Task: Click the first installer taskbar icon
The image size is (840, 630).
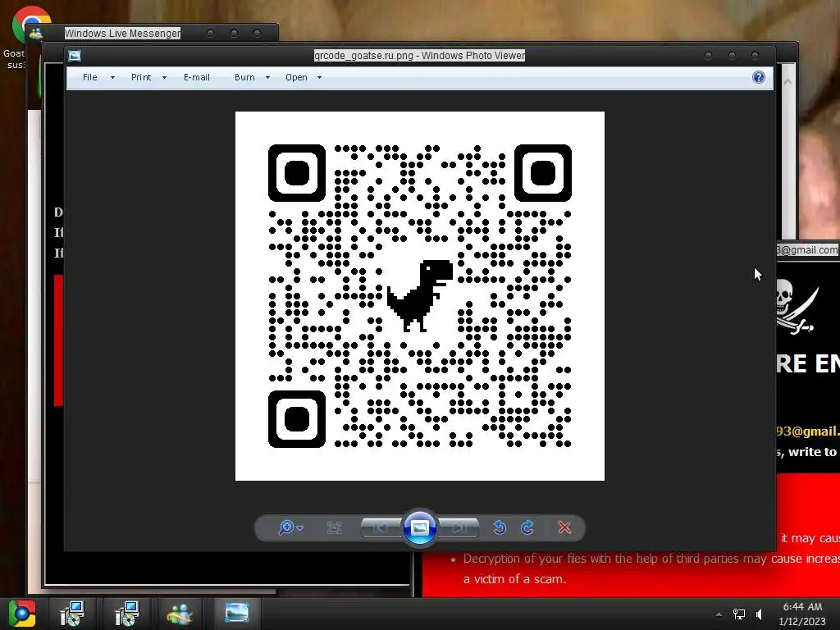Action: pyautogui.click(x=72, y=614)
